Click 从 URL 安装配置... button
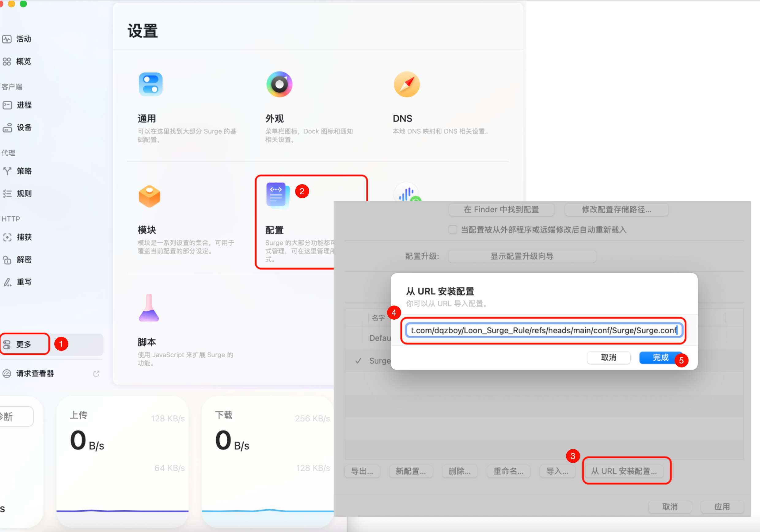The height and width of the screenshot is (532, 760). (624, 471)
